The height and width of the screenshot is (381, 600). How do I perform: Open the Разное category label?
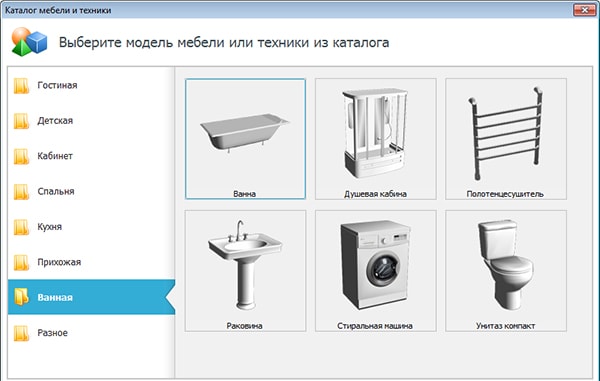pos(52,333)
